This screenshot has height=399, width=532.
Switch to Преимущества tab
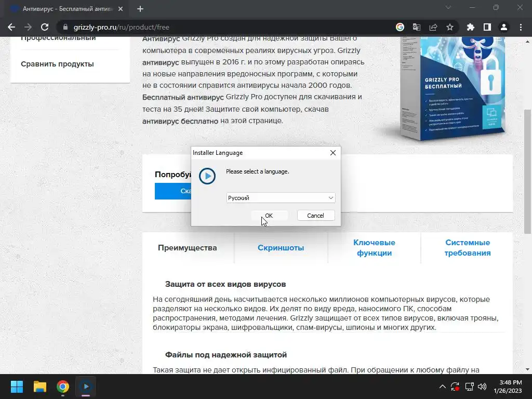187,248
